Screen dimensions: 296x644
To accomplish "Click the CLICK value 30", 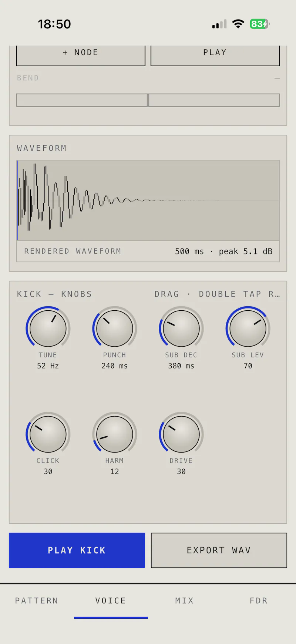I will coord(48,471).
